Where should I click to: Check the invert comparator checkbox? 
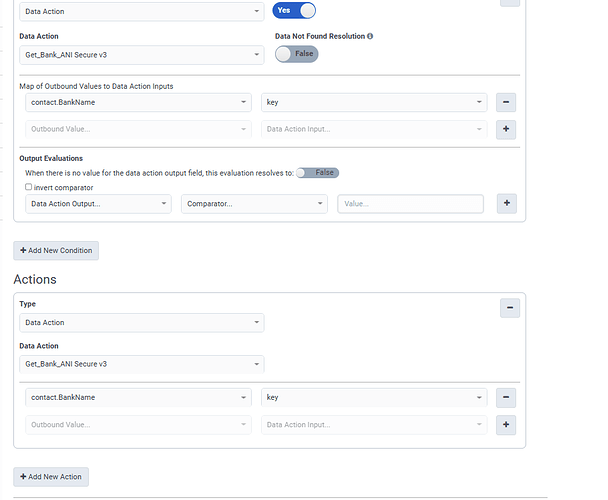[x=28, y=187]
